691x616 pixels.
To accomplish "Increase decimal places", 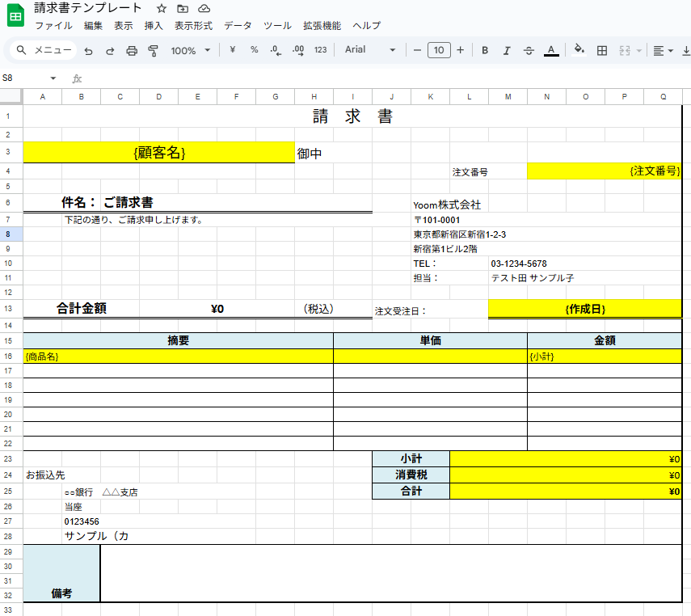I will click(x=298, y=50).
